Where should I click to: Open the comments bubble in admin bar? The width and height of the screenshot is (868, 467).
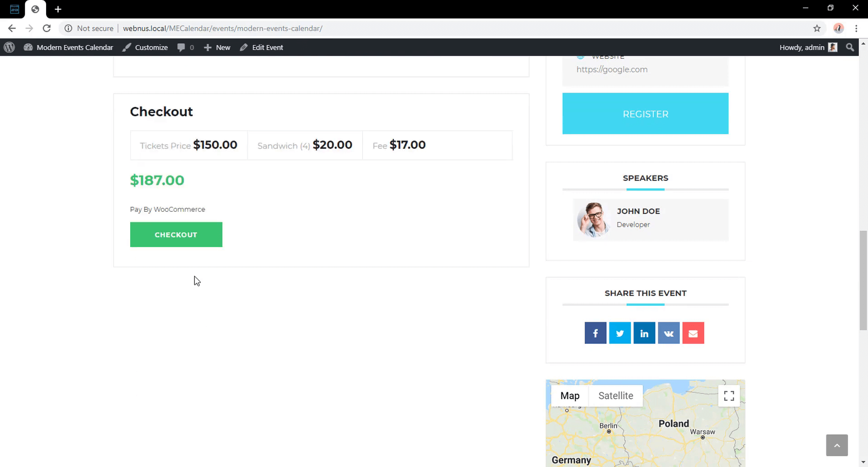point(186,47)
